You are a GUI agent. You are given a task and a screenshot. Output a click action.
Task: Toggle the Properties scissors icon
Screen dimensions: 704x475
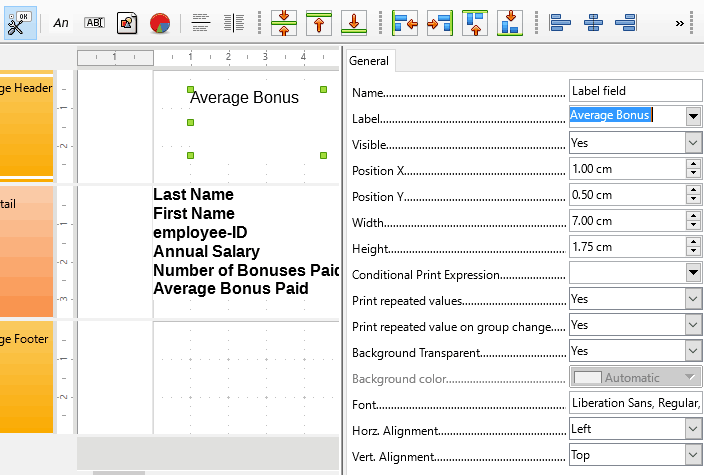coord(20,23)
